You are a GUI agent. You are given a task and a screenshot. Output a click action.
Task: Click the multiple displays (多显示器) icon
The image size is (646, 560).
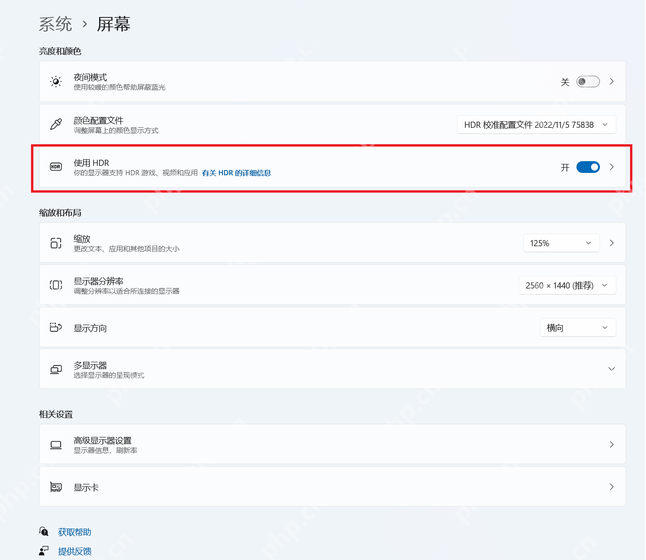(x=56, y=369)
